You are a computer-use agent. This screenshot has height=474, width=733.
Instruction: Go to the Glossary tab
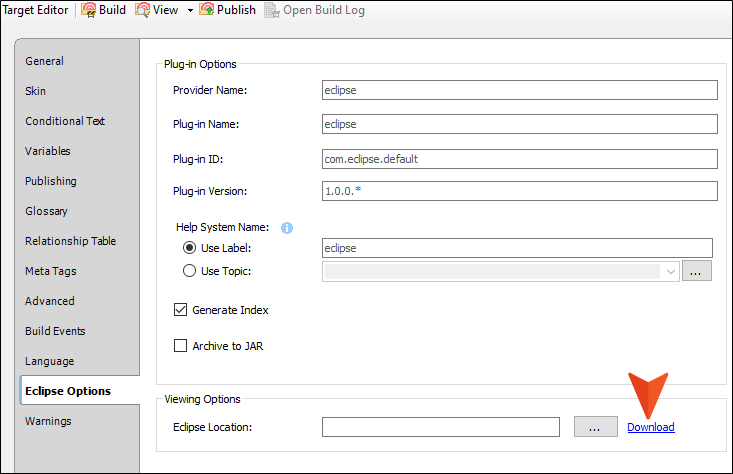46,211
